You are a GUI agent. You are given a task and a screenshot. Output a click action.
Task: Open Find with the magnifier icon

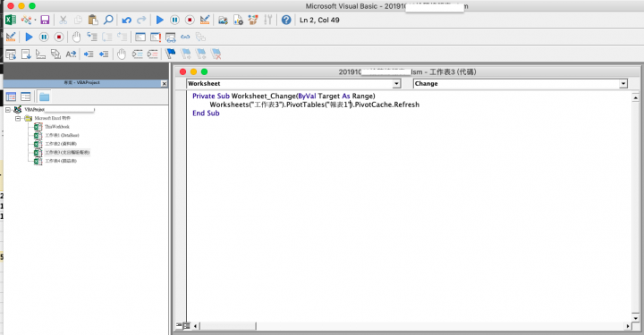pyautogui.click(x=108, y=20)
